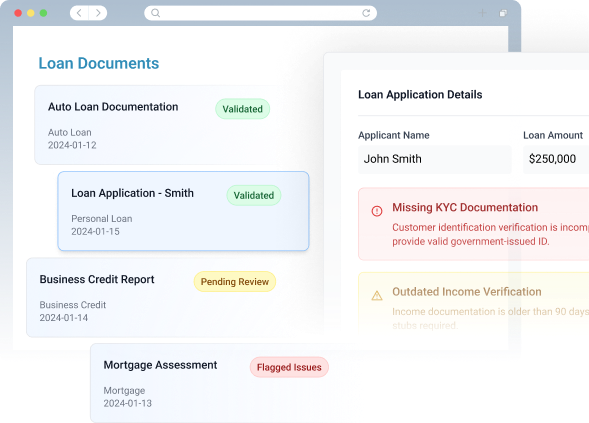Click the show all tabs icon

click(503, 13)
